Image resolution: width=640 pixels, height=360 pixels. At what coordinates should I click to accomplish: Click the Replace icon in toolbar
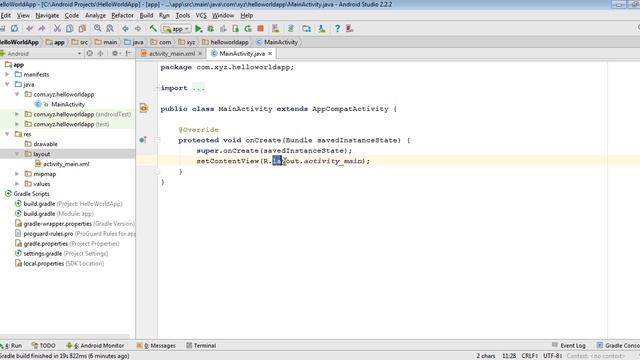click(x=110, y=29)
